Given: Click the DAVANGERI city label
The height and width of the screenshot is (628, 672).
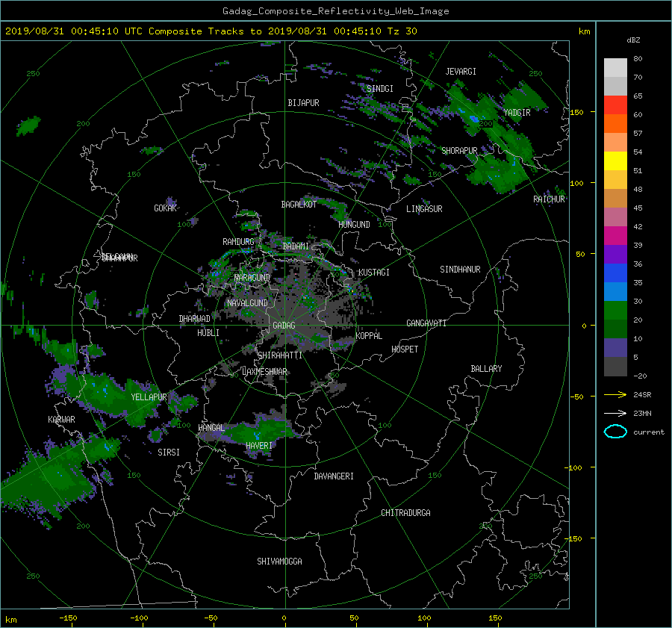Looking at the screenshot, I should (x=334, y=476).
